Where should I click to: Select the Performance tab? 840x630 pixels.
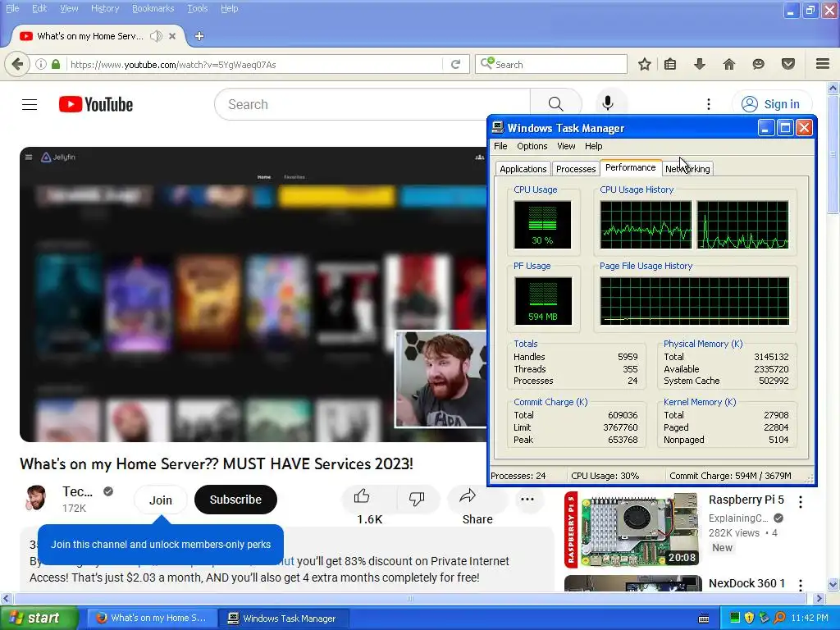click(631, 167)
